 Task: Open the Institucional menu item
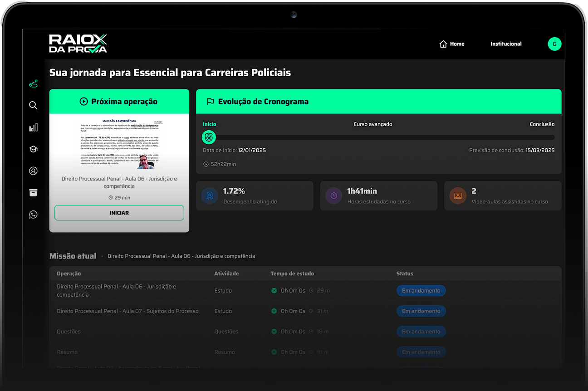506,44
